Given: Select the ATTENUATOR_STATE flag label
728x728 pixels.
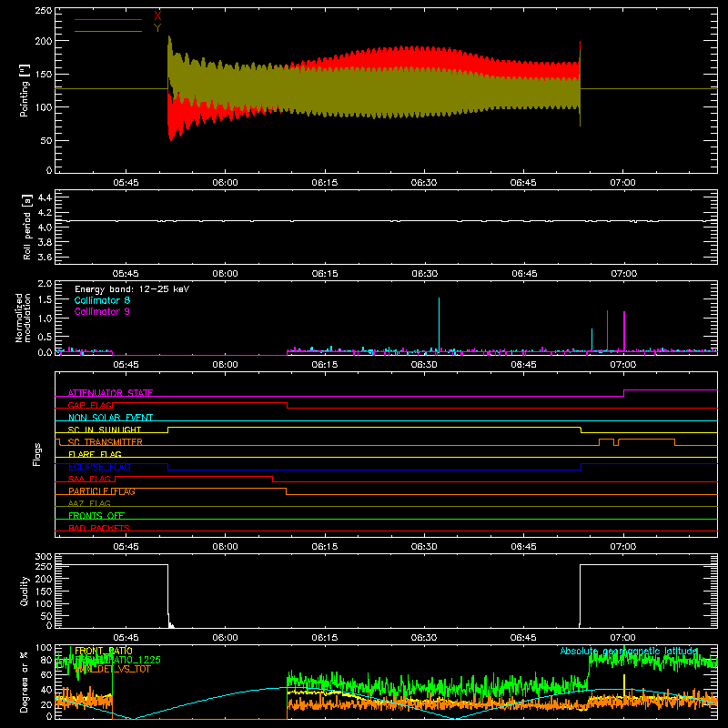Looking at the screenshot, I should (x=110, y=393).
